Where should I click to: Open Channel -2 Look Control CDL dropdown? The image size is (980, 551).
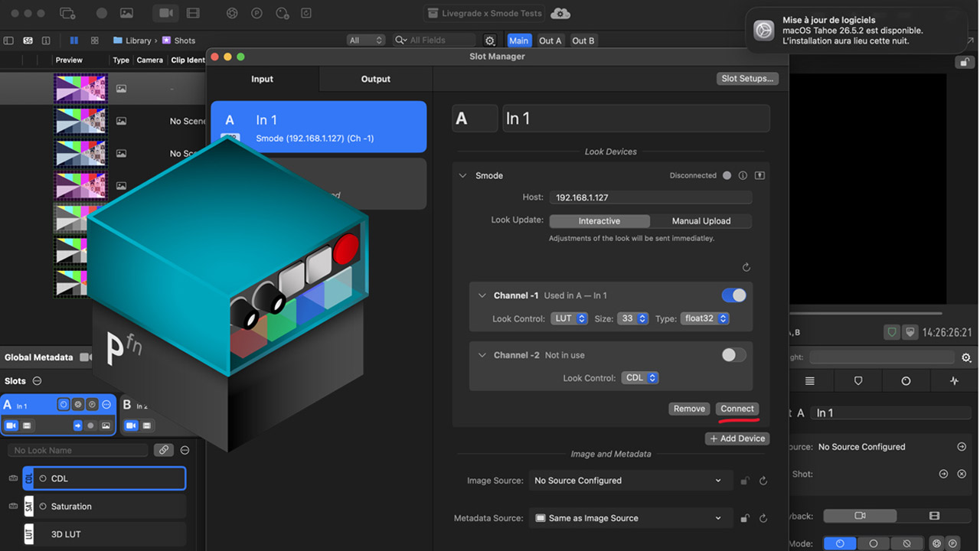coord(640,378)
